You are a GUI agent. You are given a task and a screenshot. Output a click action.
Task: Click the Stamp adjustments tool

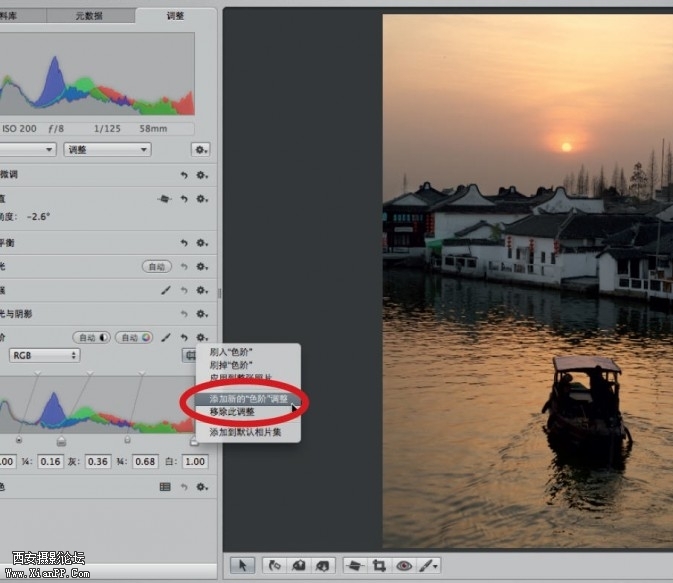[x=323, y=565]
